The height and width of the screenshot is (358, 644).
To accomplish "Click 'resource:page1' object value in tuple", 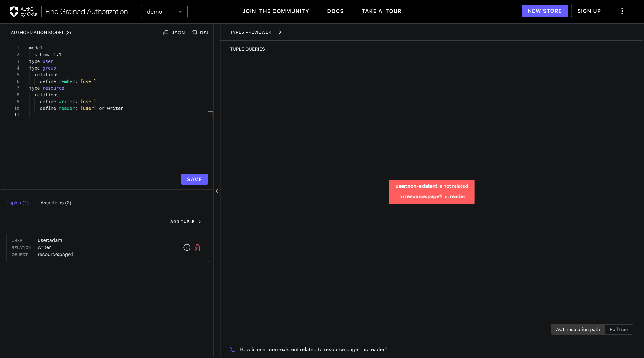I will click(56, 254).
